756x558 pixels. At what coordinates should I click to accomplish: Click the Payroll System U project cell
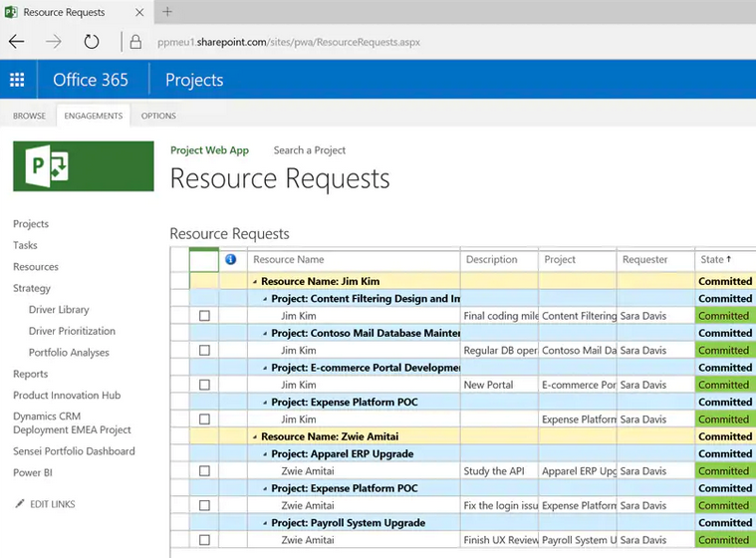point(578,540)
